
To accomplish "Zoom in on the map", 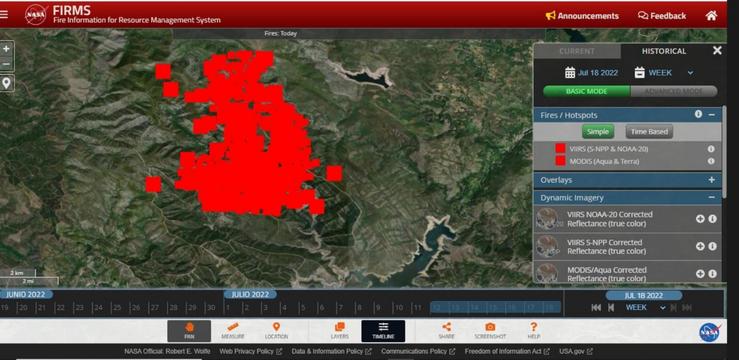I will tap(6, 49).
